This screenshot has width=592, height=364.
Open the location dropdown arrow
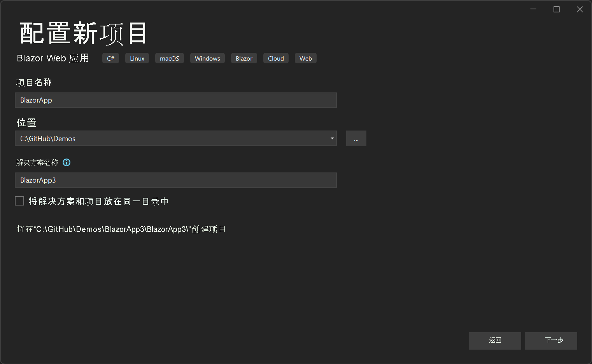click(x=332, y=138)
